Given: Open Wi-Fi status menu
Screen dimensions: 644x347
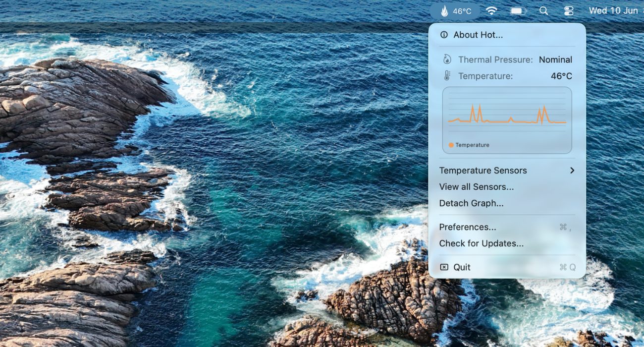Looking at the screenshot, I should pos(491,11).
